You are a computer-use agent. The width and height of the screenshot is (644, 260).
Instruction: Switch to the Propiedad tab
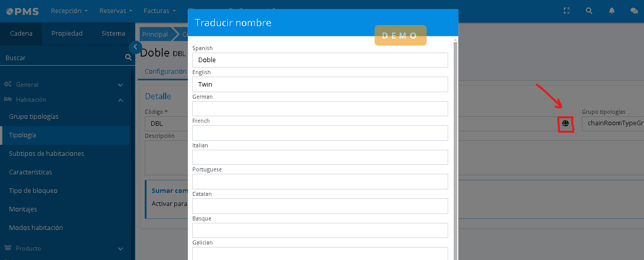(67, 34)
